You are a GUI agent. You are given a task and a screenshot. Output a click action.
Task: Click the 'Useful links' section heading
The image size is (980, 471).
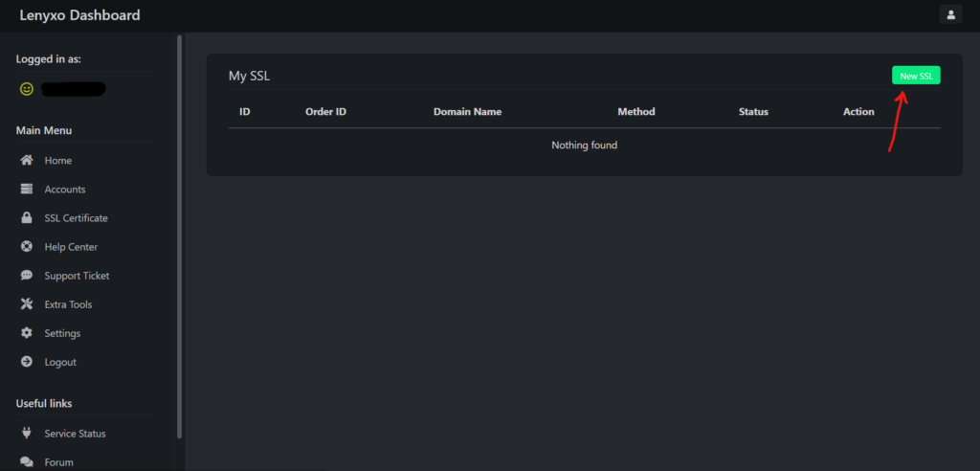(44, 403)
